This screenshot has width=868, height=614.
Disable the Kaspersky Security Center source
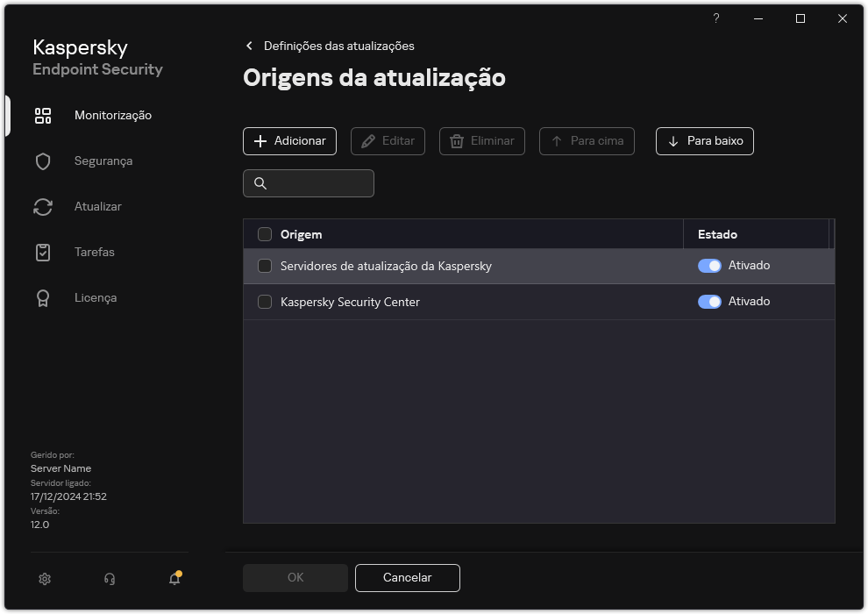708,301
